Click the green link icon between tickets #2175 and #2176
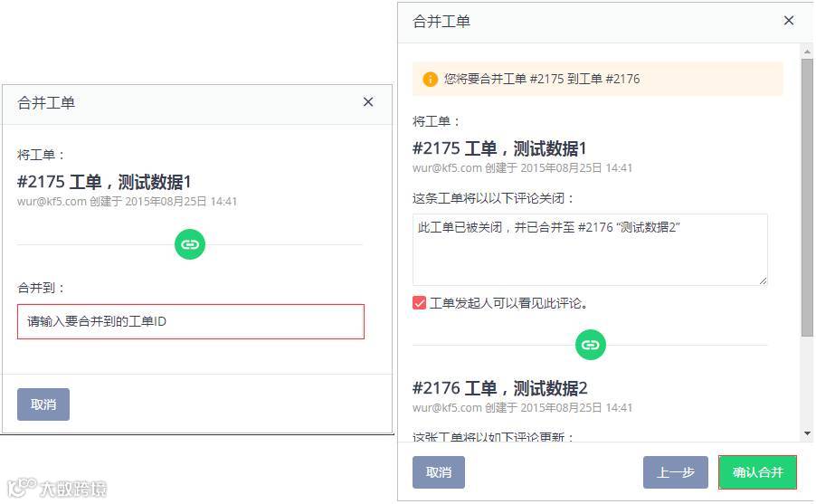The image size is (816, 504). pyautogui.click(x=591, y=345)
